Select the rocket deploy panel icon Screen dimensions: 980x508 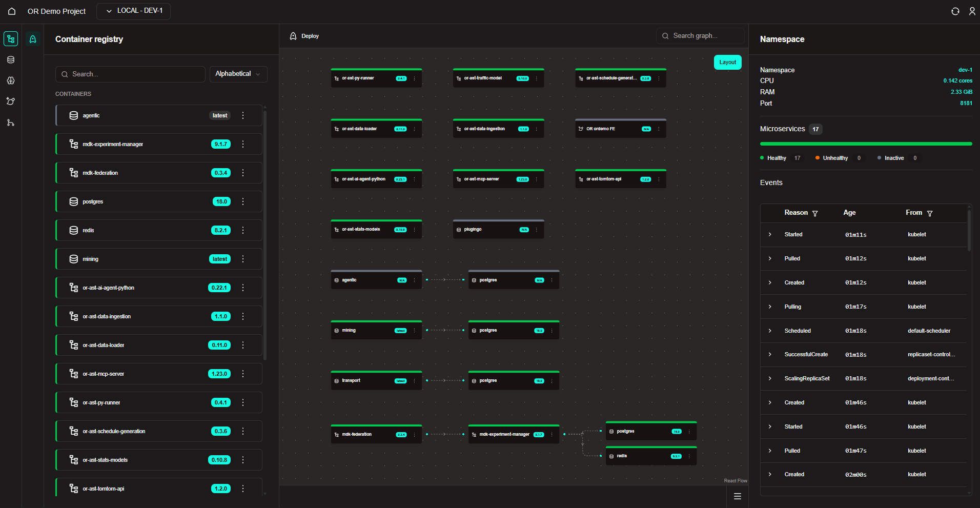33,39
